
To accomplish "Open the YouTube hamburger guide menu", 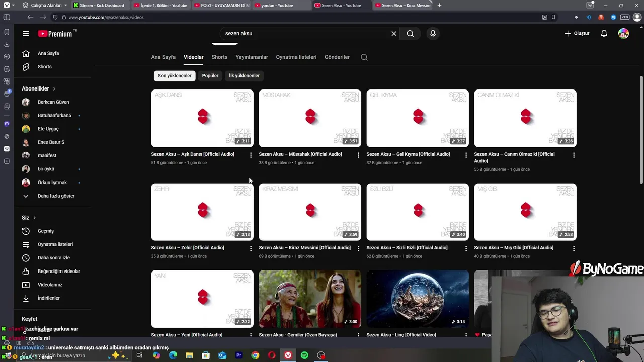I will click(x=26, y=34).
